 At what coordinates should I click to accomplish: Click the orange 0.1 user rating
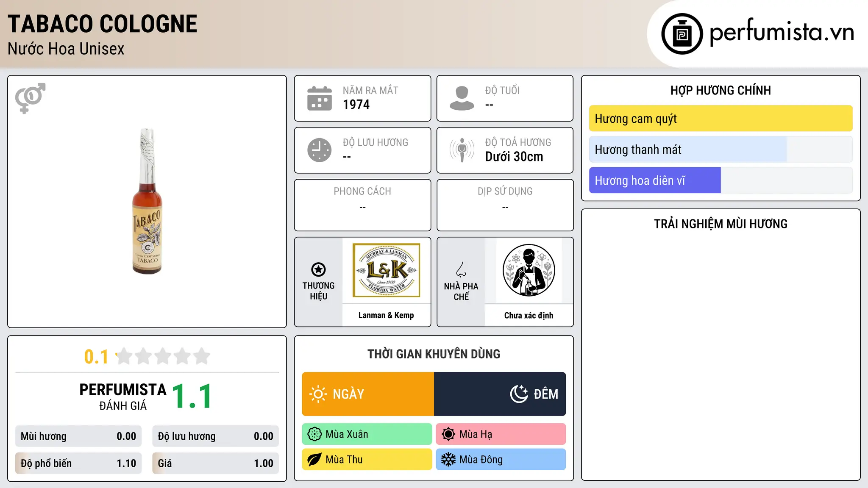(x=96, y=357)
